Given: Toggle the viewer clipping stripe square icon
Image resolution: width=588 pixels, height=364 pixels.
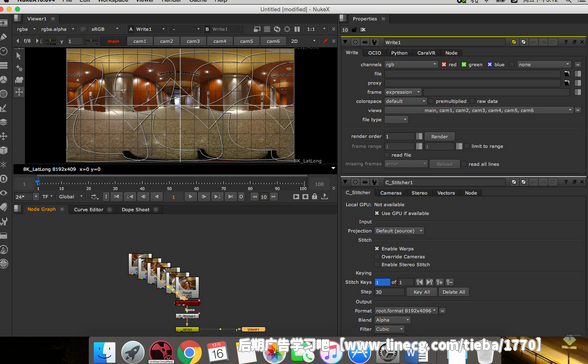Looking at the screenshot, I should 267,29.
